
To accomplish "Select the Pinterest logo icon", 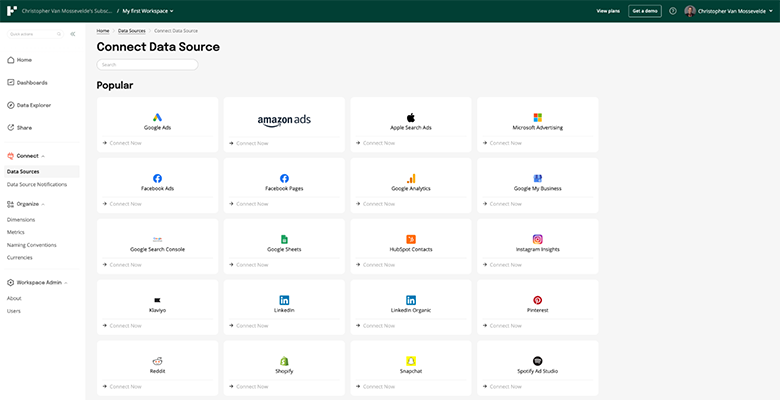I will coord(538,300).
